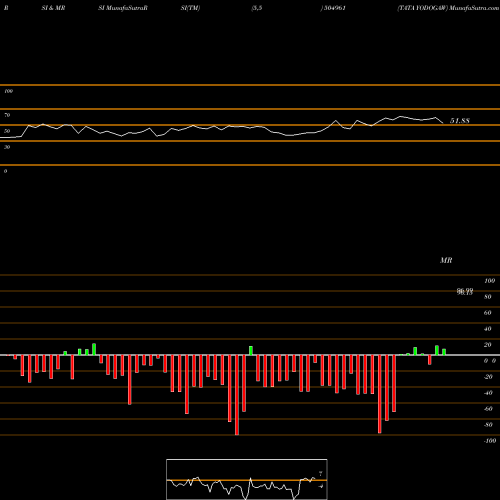This screenshot has height=500, width=500.
Task: Click the '-40' label on MR right axis
Action: click(488, 393)
